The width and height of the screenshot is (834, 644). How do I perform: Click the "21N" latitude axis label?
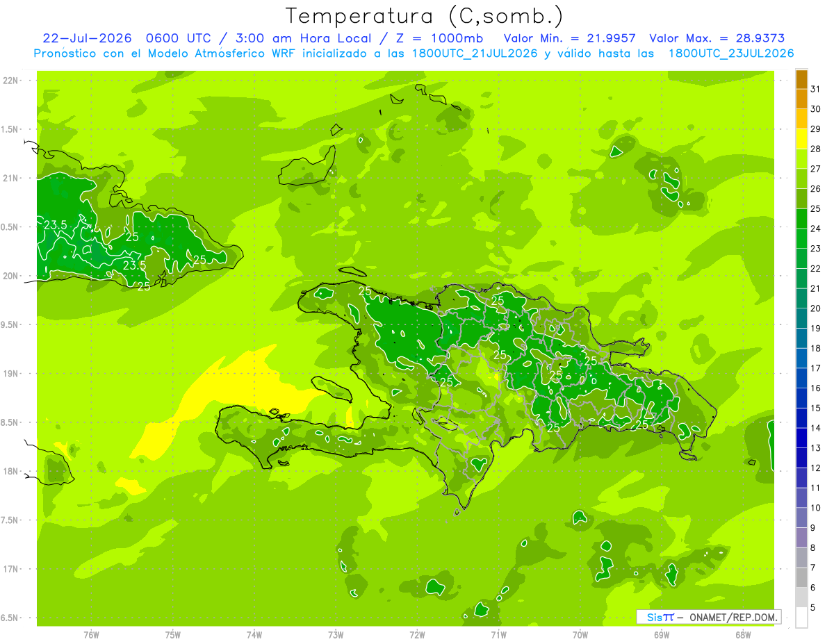click(11, 178)
